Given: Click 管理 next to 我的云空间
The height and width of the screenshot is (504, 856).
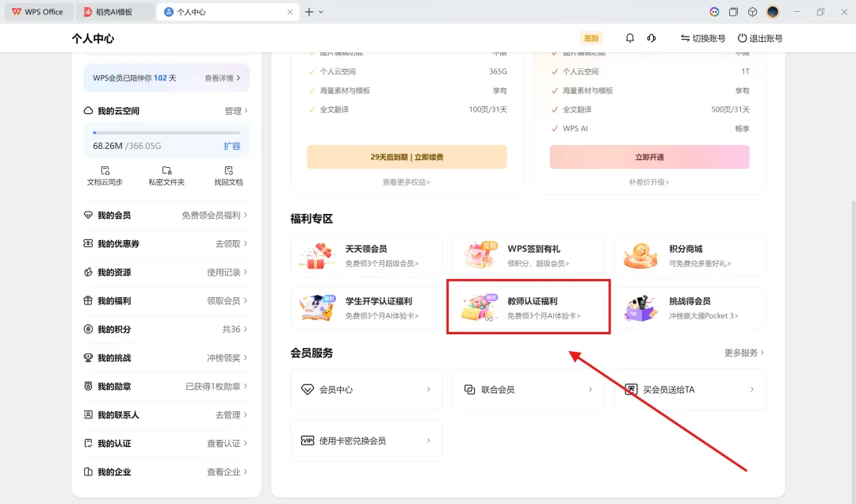Looking at the screenshot, I should [x=236, y=111].
